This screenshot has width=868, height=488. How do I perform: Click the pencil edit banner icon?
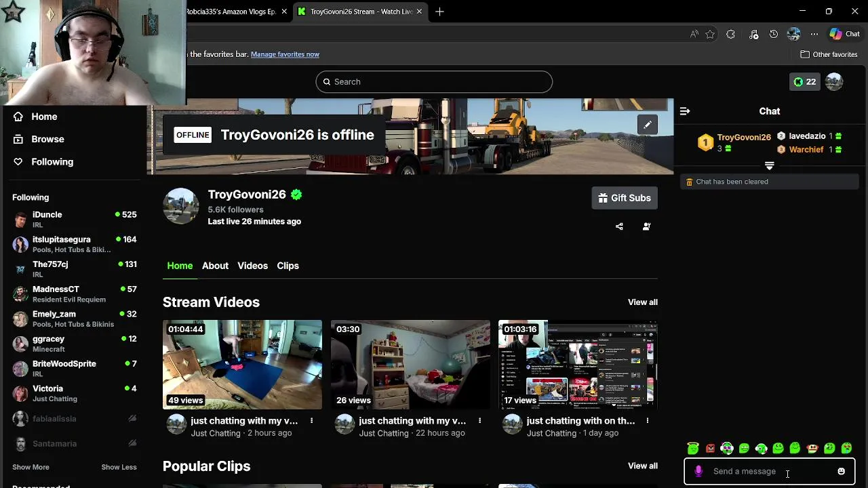pos(648,125)
